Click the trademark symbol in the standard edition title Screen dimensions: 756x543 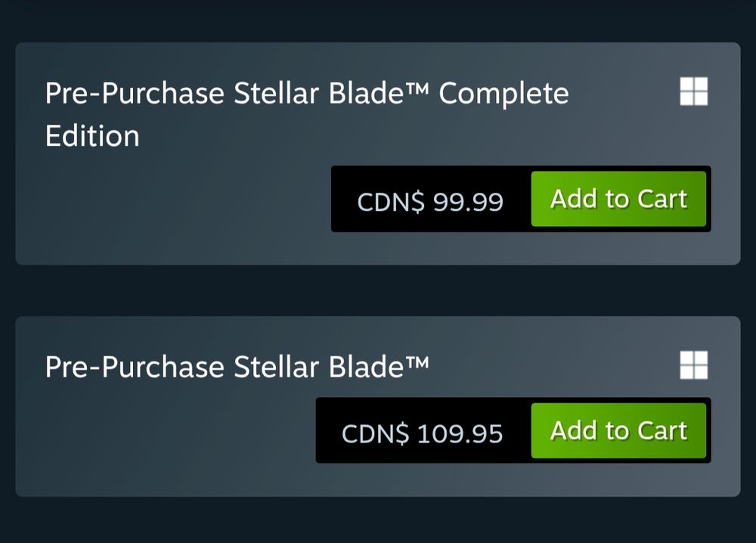coord(416,361)
